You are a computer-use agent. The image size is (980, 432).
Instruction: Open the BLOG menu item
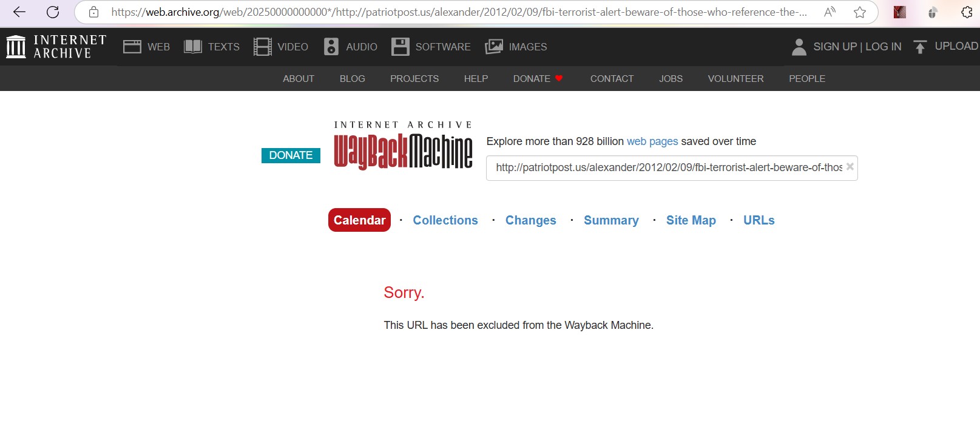[353, 79]
